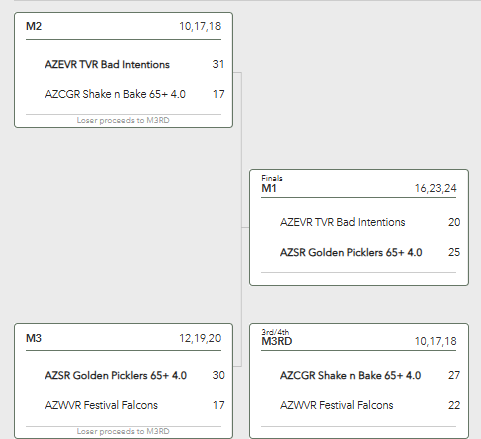The width and height of the screenshot is (481, 439).
Task: Select AZSR Golden Picklers in M3
Action: [x=116, y=375]
